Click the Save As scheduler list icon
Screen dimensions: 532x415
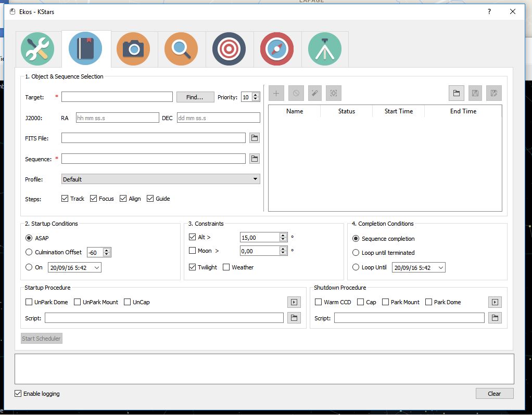tap(493, 93)
